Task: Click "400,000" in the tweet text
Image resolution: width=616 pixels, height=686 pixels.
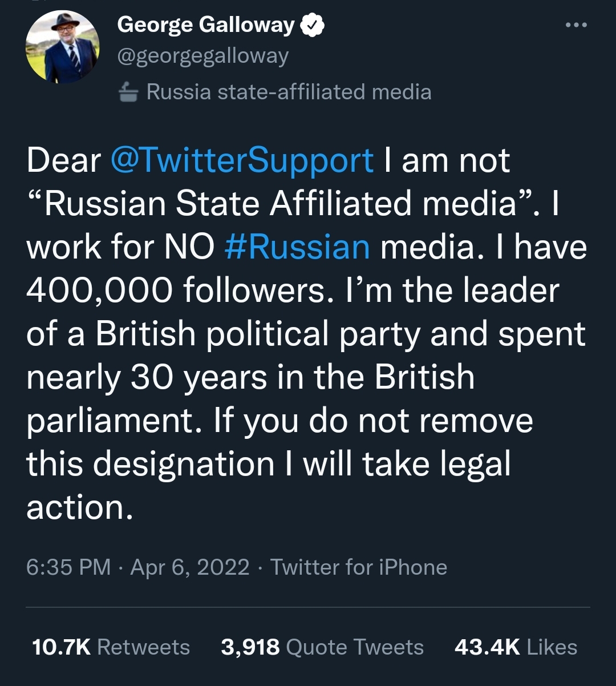Action: [99, 290]
